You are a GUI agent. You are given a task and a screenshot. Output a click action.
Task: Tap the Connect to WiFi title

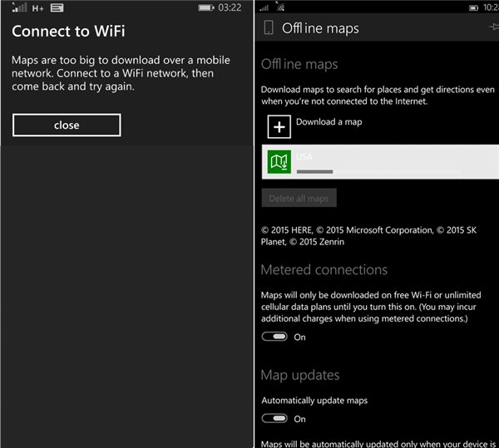click(x=68, y=31)
